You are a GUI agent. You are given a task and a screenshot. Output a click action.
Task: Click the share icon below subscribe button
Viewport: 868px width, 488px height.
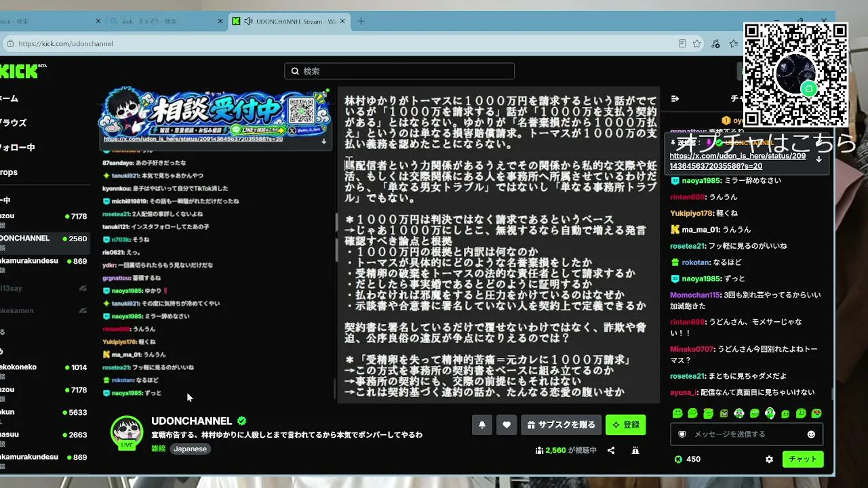[x=611, y=450]
